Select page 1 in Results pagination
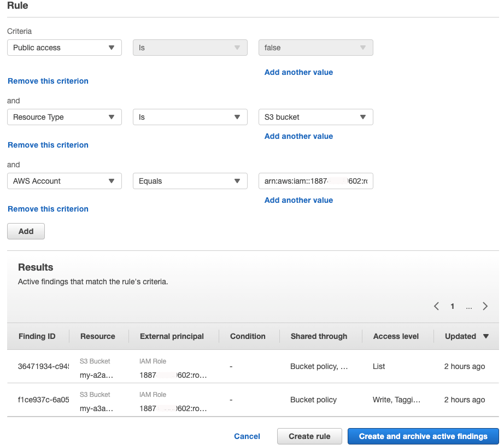 pos(452,306)
